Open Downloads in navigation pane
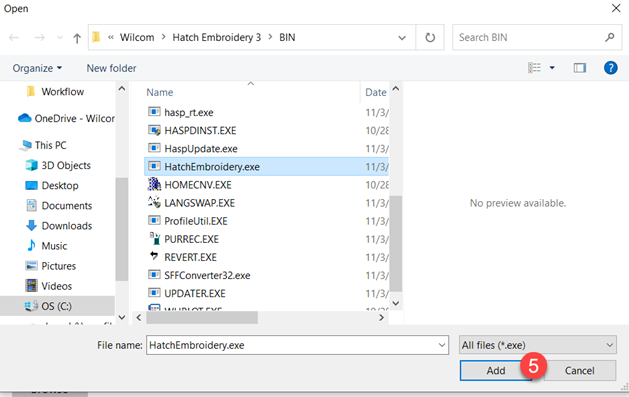This screenshot has height=397, width=629. point(59,226)
